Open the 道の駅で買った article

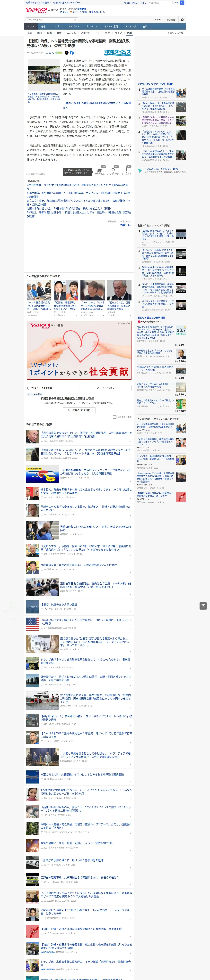pos(95,642)
